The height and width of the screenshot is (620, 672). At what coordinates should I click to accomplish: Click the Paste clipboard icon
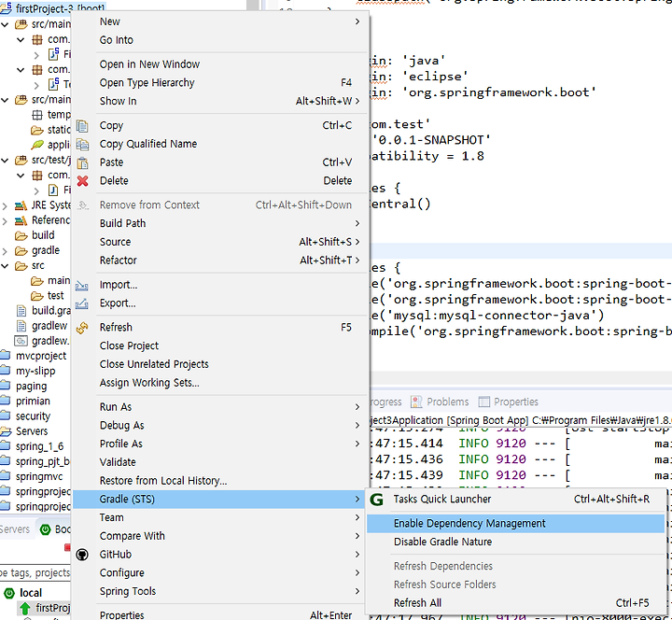coord(82,162)
